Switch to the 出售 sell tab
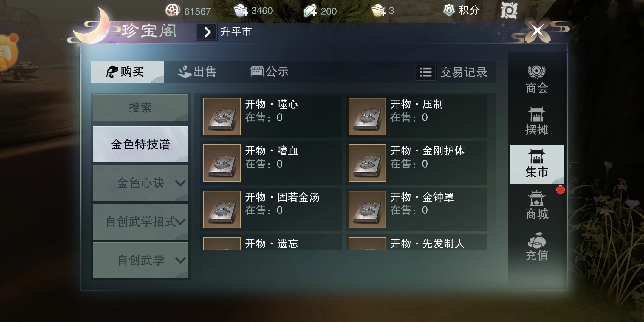Screen dimensions: 644x322 coord(197,72)
